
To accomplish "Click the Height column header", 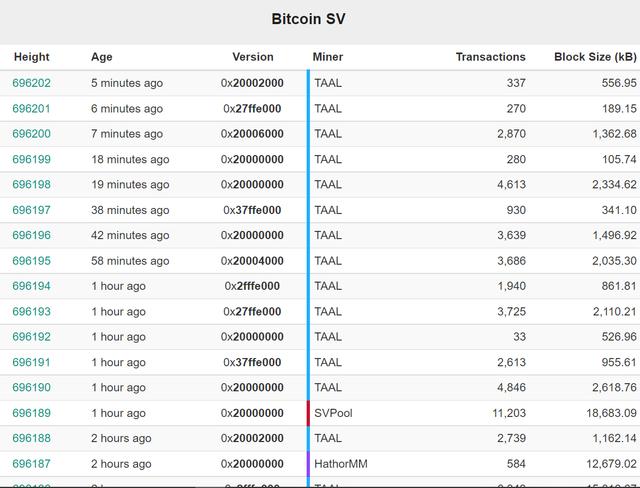I will 31,57.
